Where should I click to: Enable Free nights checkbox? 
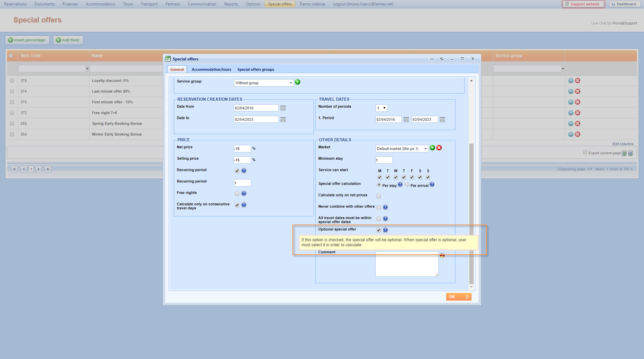[x=237, y=194]
